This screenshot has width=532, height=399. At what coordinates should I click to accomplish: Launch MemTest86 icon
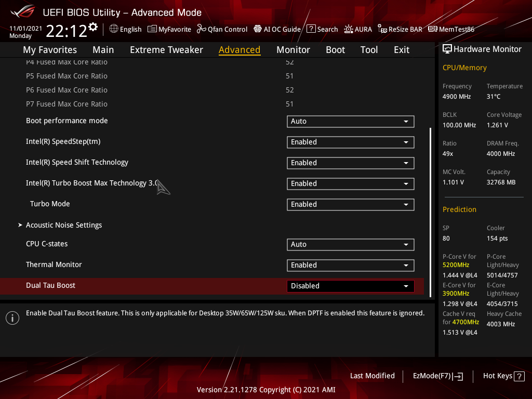433,29
